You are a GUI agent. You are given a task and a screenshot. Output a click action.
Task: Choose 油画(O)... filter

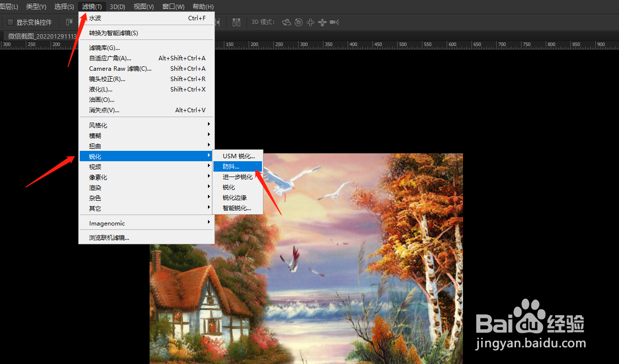coord(147,99)
